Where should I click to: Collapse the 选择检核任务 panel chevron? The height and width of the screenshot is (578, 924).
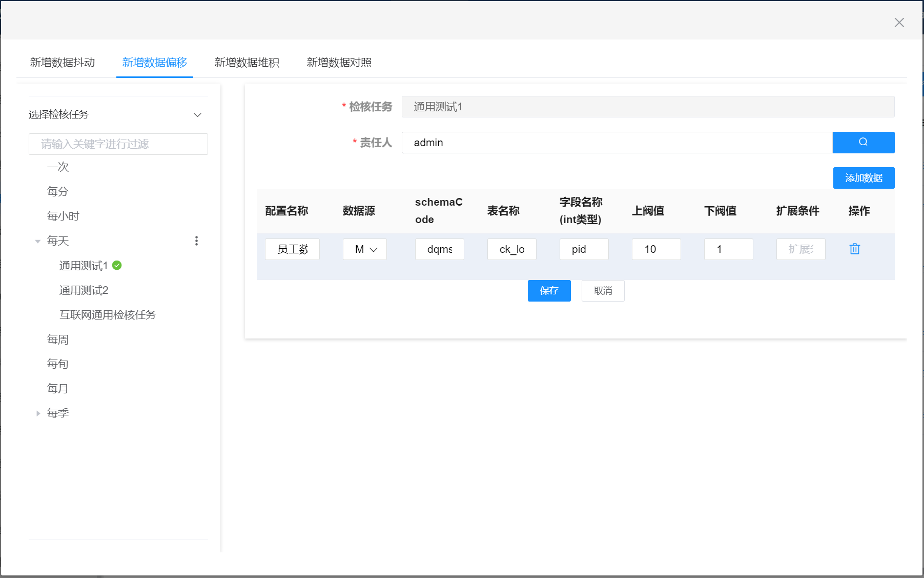point(197,115)
